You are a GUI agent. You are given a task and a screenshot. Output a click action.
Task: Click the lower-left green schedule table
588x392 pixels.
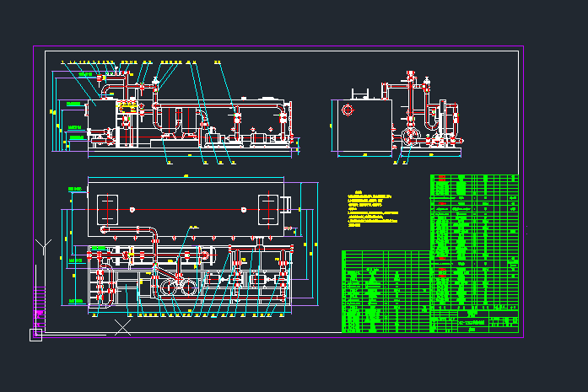(x=385, y=291)
